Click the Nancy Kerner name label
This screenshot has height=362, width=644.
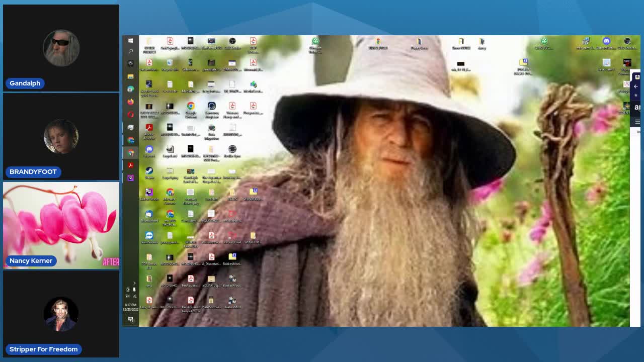[x=31, y=260]
